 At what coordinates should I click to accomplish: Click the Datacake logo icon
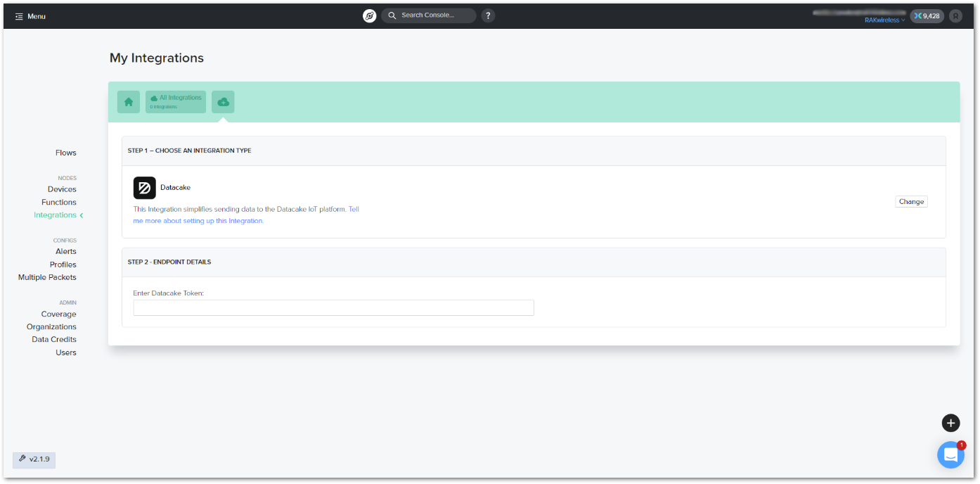[145, 188]
